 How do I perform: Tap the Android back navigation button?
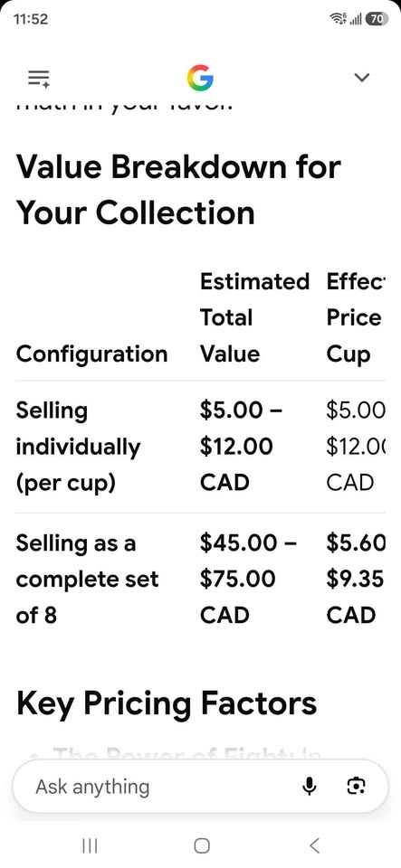(314, 845)
